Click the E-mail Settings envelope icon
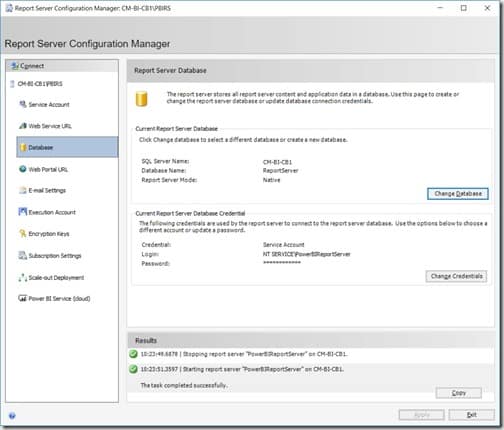Viewport: 504px width, 430px height. pyautogui.click(x=22, y=190)
